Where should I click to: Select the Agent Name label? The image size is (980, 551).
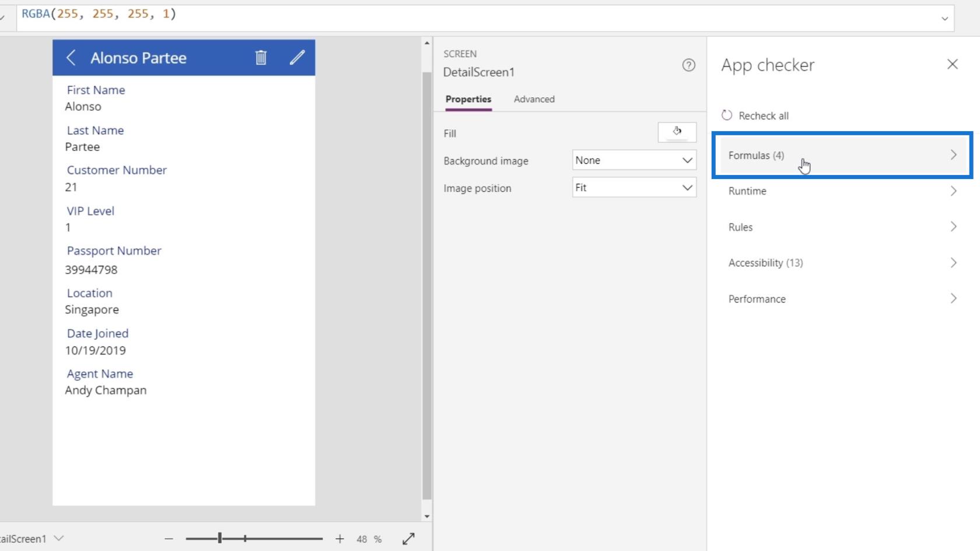point(100,374)
